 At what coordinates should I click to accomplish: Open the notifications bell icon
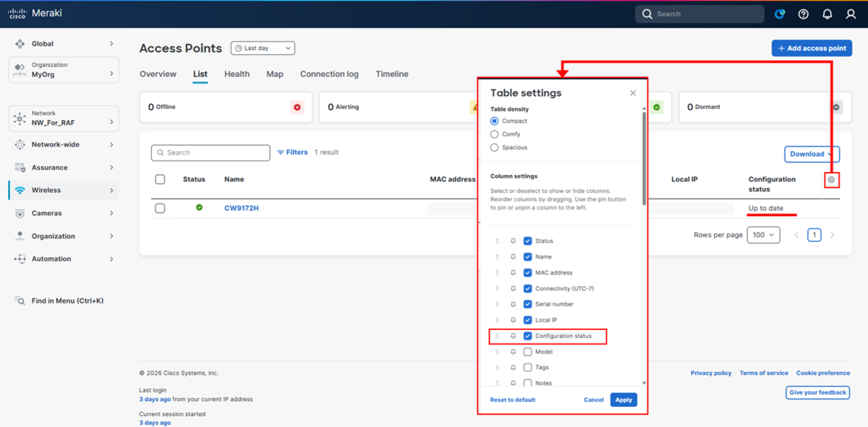827,14
